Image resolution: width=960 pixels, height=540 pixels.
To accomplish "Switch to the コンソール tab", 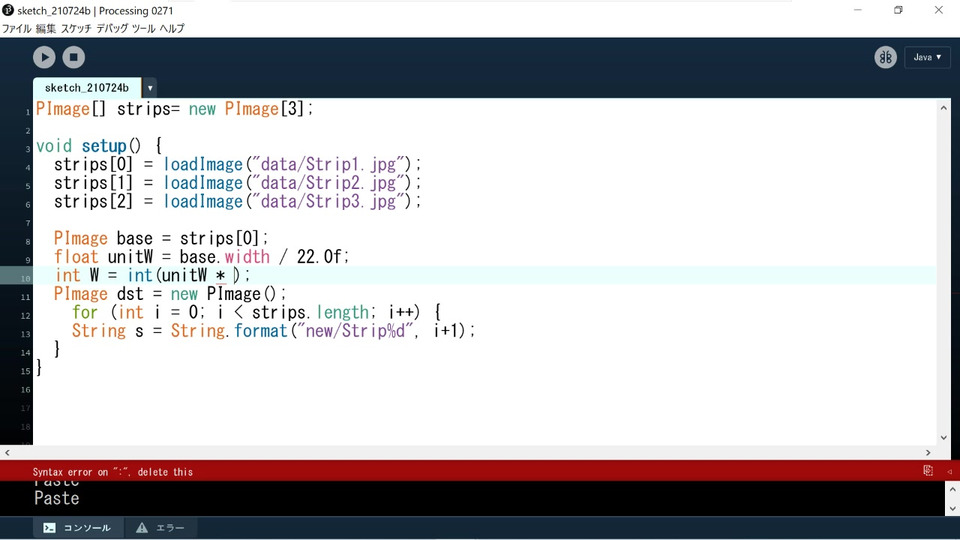I will click(x=78, y=528).
